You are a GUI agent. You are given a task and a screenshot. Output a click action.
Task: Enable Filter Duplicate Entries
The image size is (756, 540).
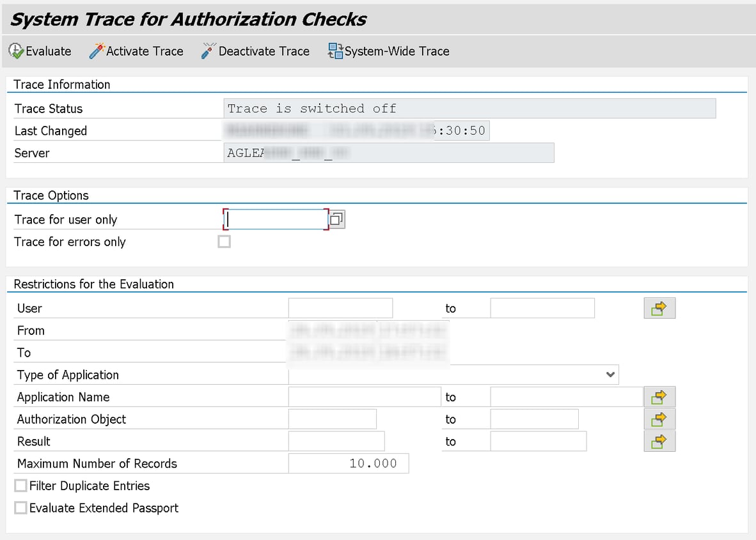(20, 486)
